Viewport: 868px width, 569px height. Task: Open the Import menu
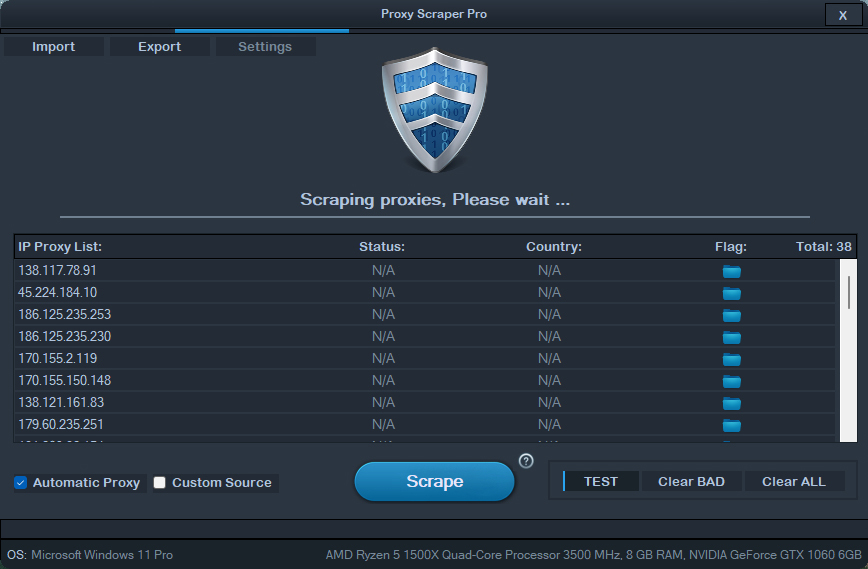54,46
